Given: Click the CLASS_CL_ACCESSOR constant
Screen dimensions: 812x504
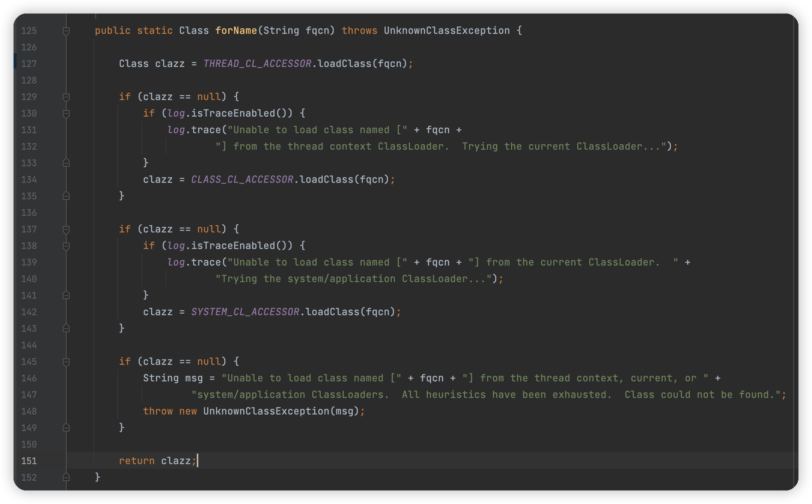Looking at the screenshot, I should [x=242, y=180].
